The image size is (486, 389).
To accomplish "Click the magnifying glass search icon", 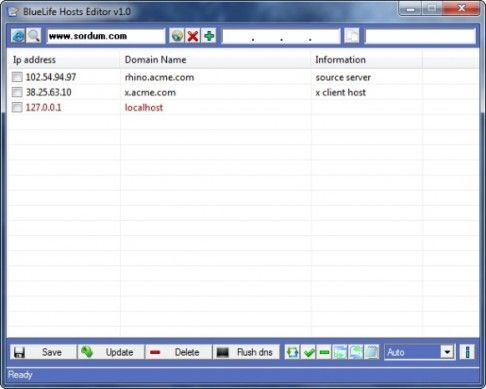I will tap(33, 36).
